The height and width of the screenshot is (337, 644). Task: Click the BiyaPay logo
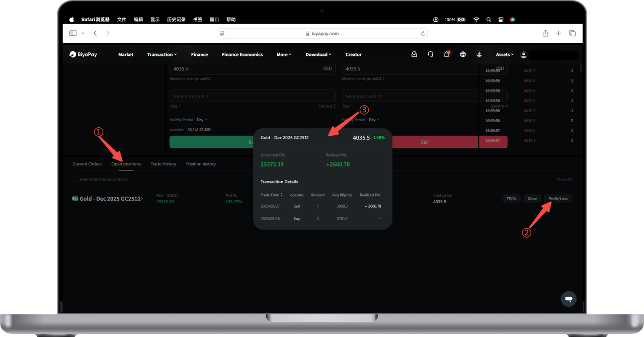[x=83, y=54]
